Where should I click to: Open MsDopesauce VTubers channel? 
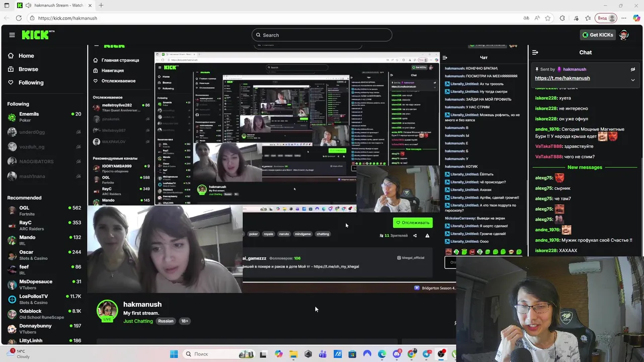44,284
